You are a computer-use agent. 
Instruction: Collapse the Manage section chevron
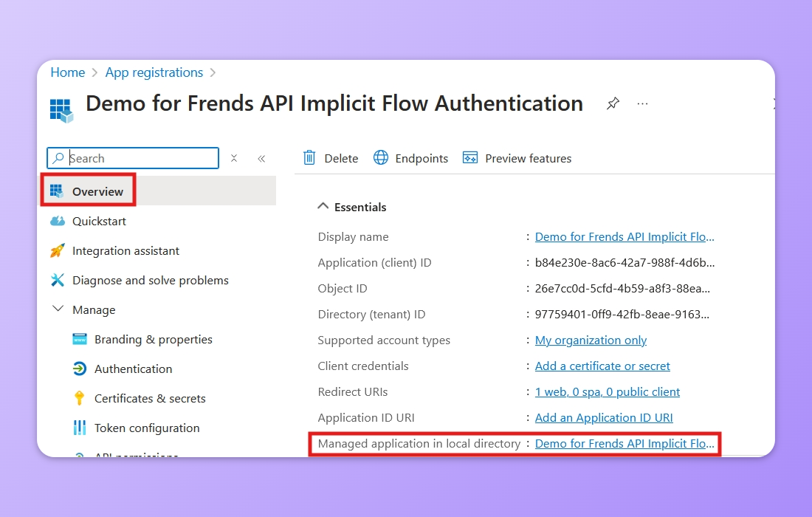[x=58, y=309]
